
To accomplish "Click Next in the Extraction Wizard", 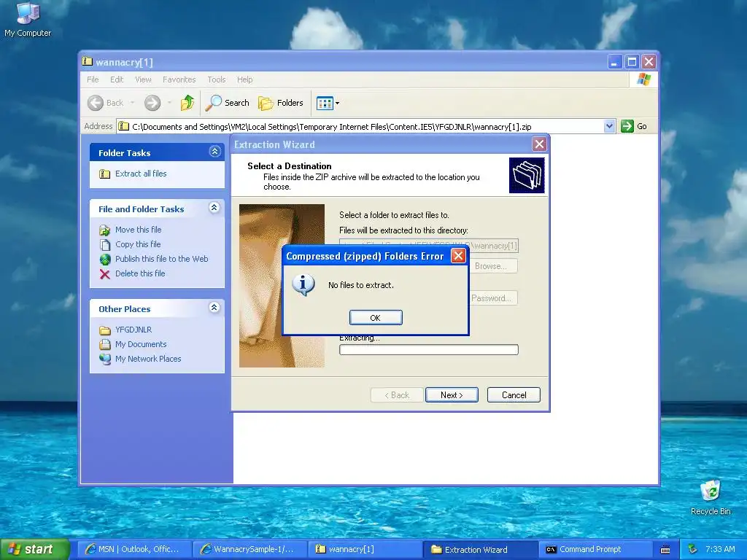I will coord(451,394).
